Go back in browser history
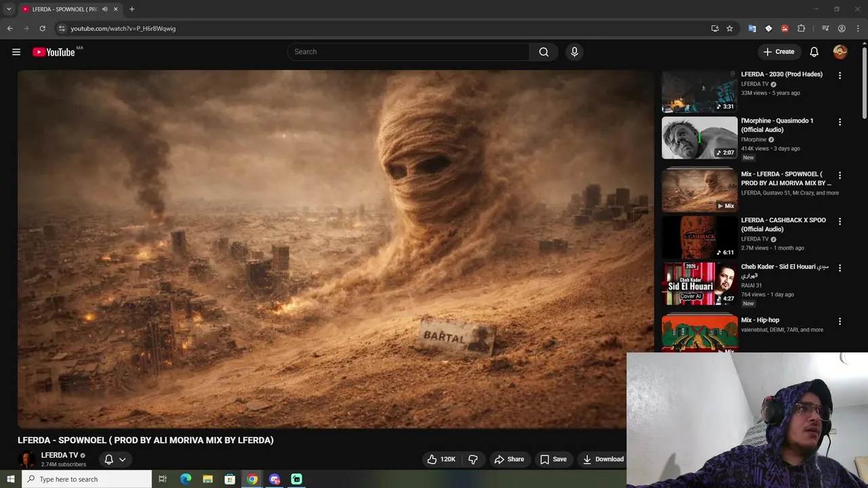 9,28
